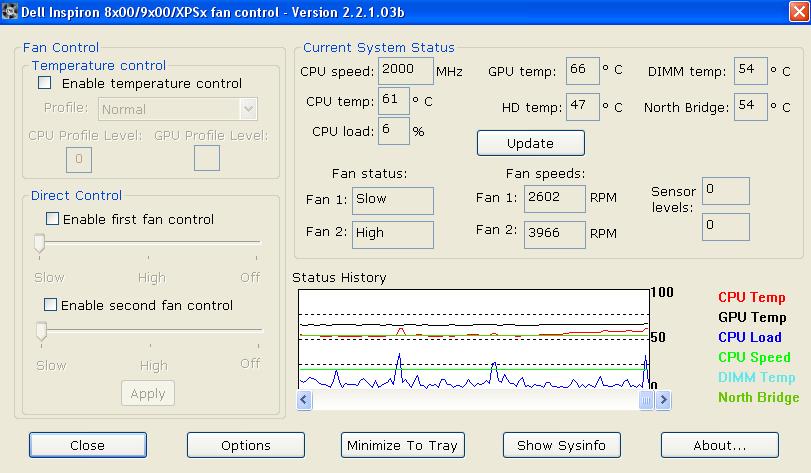811x473 pixels.
Task: Click Fan 2 speed field showing 3966
Action: pyautogui.click(x=554, y=235)
